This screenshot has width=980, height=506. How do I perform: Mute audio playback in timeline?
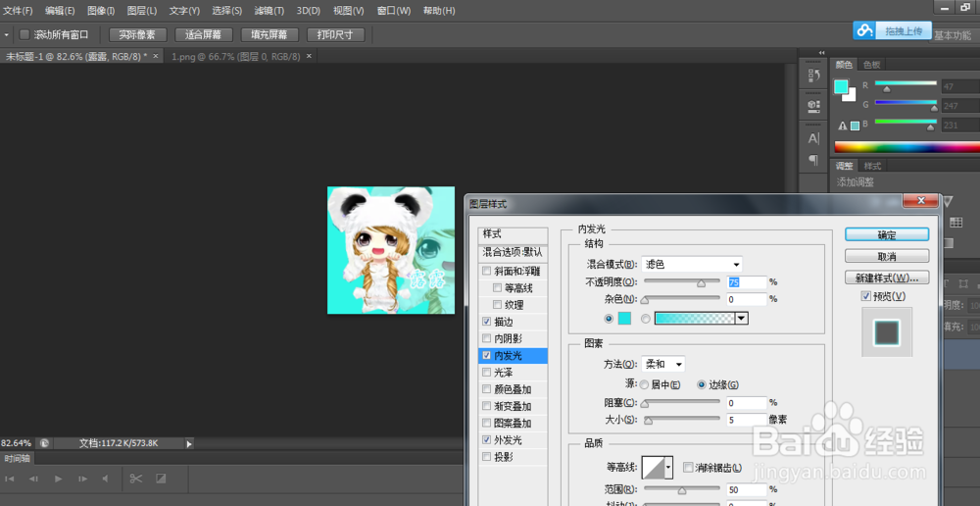click(x=105, y=479)
